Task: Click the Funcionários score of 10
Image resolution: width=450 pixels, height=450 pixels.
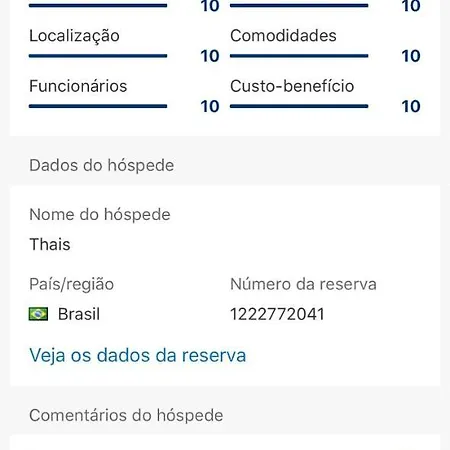Action: pos(210,106)
